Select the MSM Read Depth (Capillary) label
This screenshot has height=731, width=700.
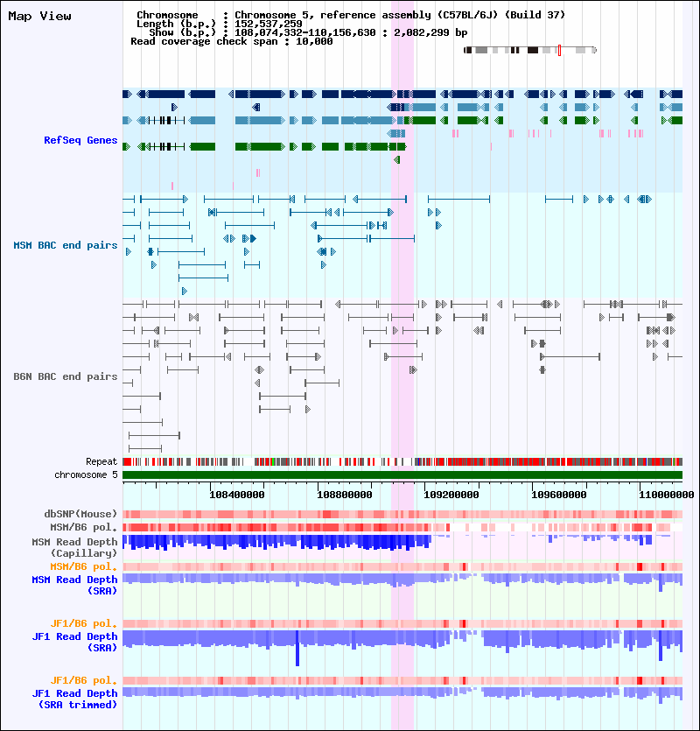(74, 548)
